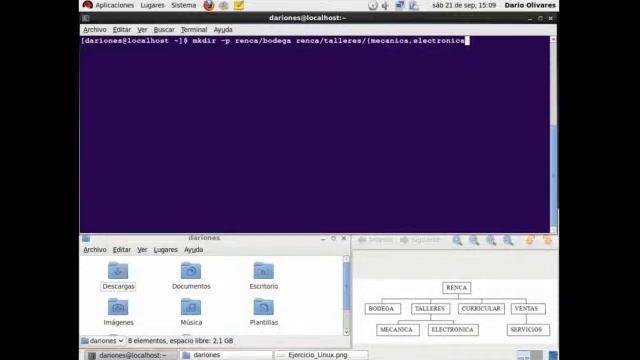Select the Imágenes folder

pos(118,312)
